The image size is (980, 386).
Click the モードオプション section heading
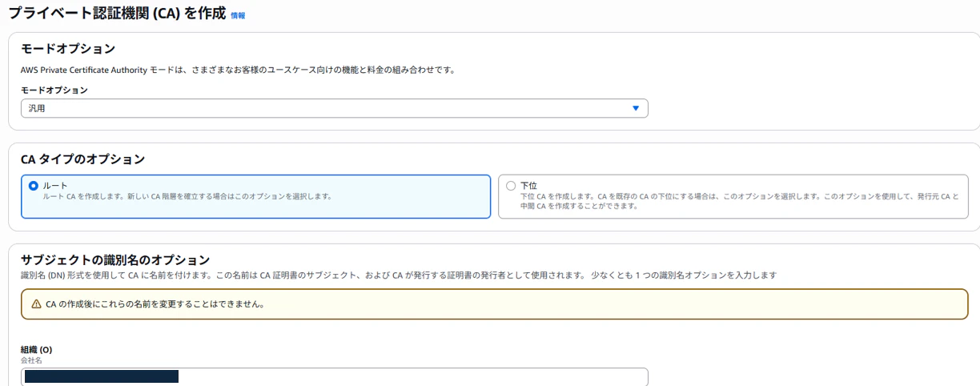[x=68, y=49]
